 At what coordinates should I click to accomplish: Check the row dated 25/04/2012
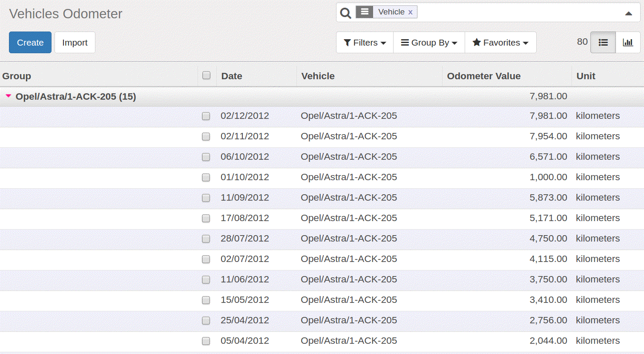(206, 321)
